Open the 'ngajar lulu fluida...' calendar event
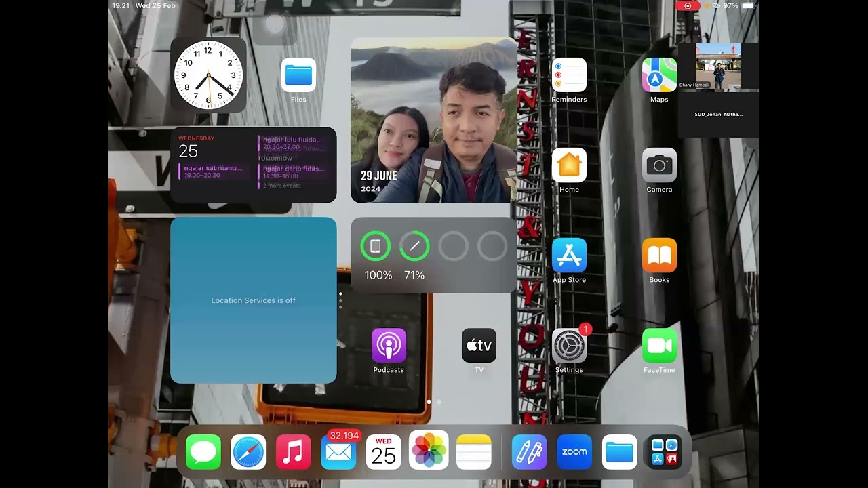The image size is (868, 488). [x=293, y=143]
